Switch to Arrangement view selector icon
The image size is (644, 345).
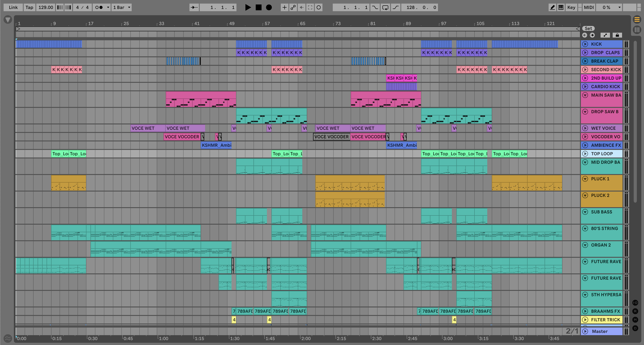pos(637,19)
